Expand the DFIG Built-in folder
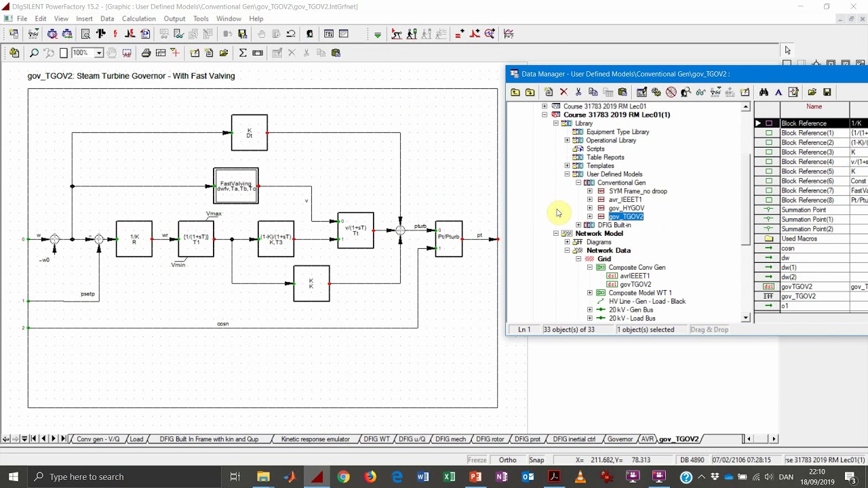The image size is (868, 488). (x=578, y=225)
